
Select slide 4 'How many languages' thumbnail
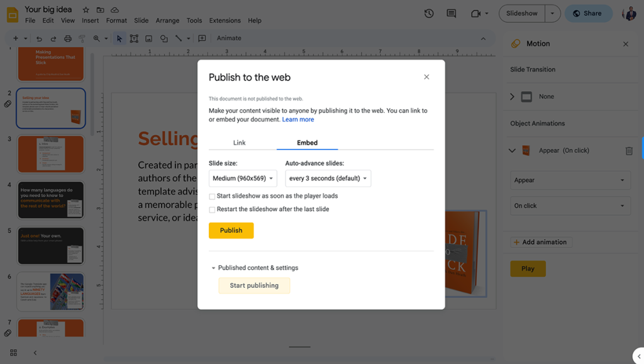coord(50,201)
